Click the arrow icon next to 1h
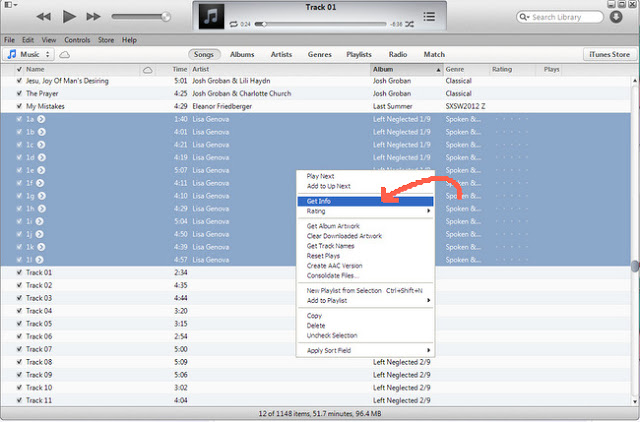This screenshot has height=422, width=640. pyautogui.click(x=42, y=209)
